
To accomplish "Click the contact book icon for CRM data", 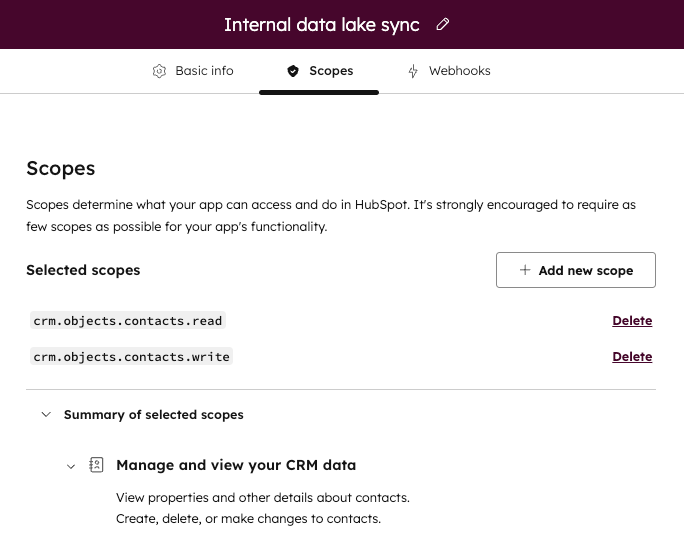I will [x=97, y=465].
